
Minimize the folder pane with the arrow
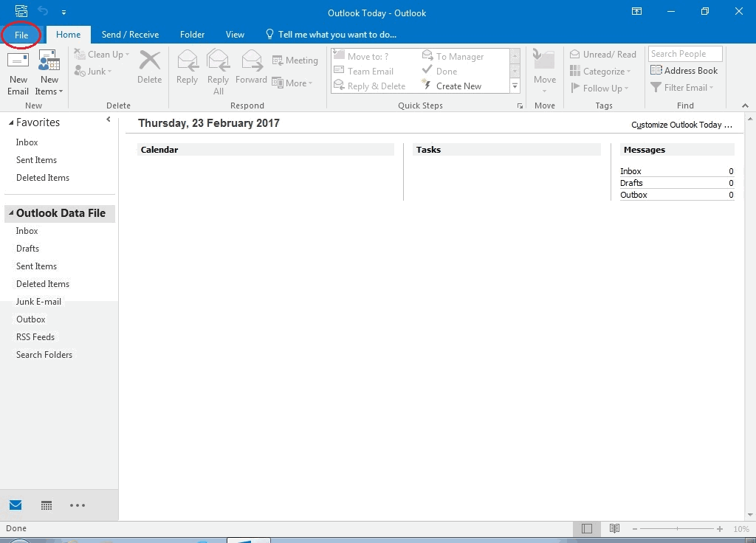(x=108, y=120)
